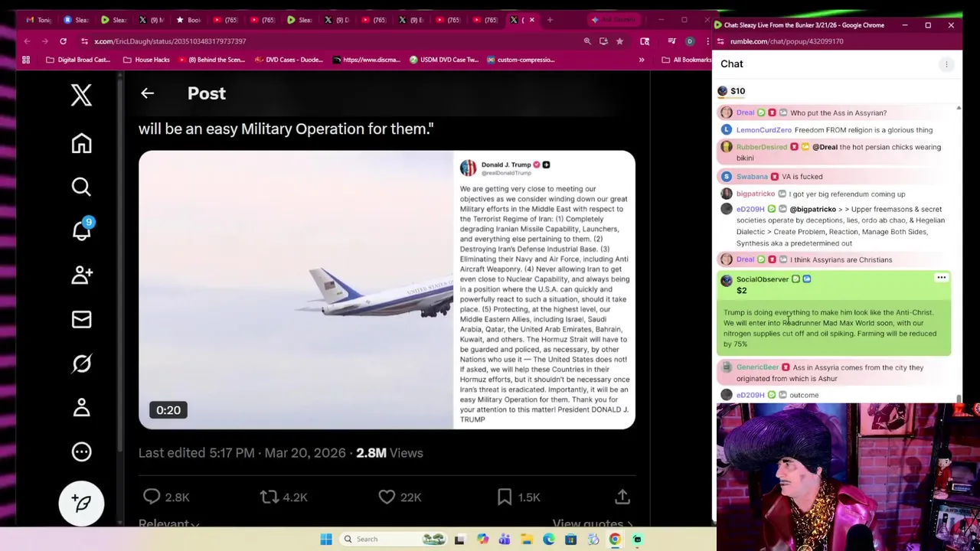The width and height of the screenshot is (980, 551).
Task: Click the 2.8M Views count
Action: tap(390, 452)
